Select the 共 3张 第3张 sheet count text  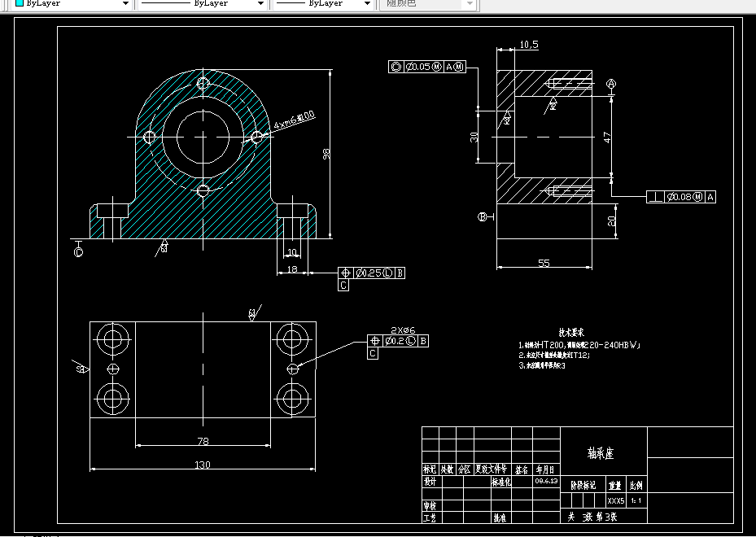point(592,517)
